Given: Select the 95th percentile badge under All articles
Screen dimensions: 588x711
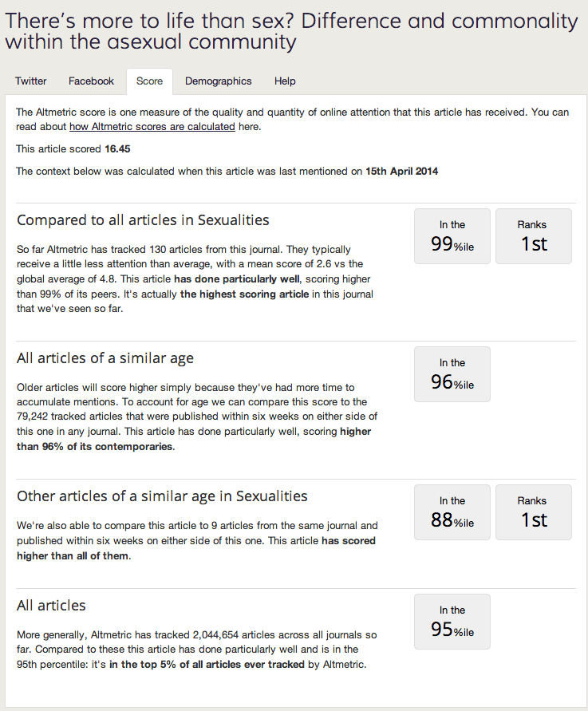Looking at the screenshot, I should pos(452,621).
